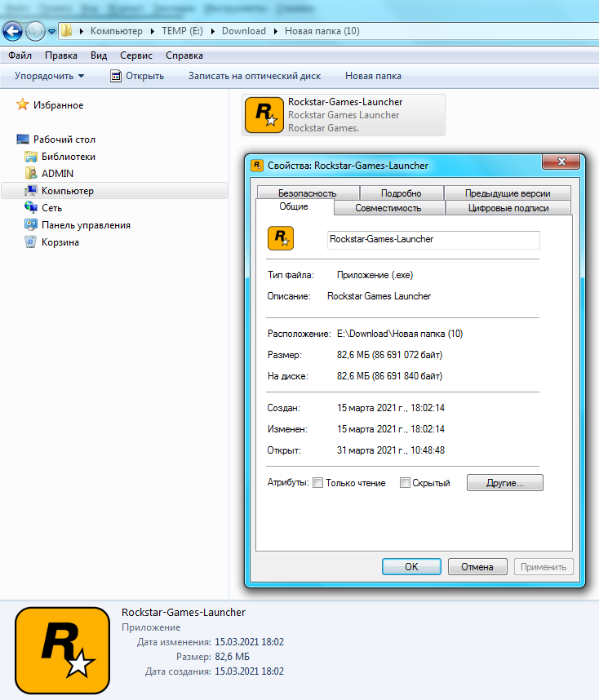Go back with the Explorer back arrow

pos(12,31)
